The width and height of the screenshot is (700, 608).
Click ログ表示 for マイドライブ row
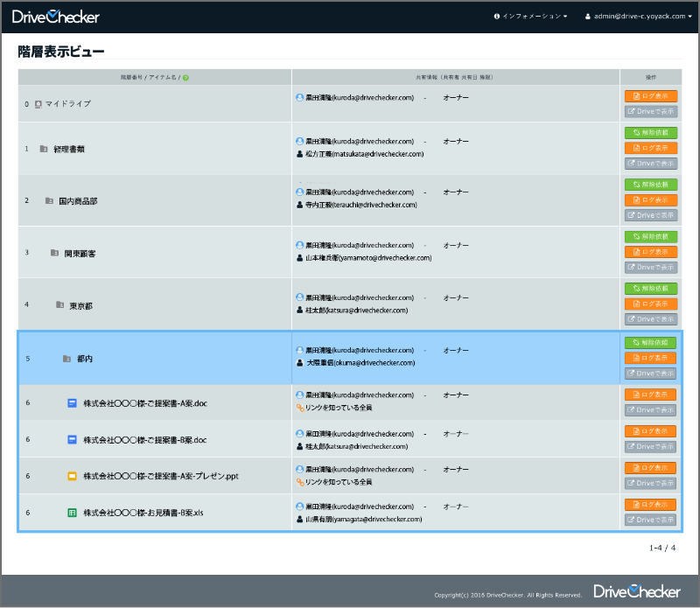point(651,96)
